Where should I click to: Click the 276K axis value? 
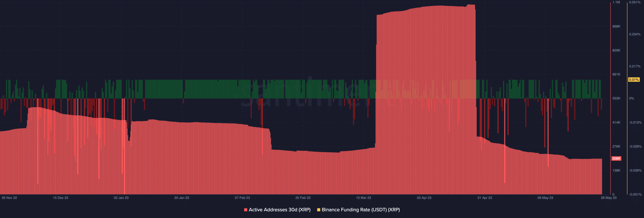616,146
